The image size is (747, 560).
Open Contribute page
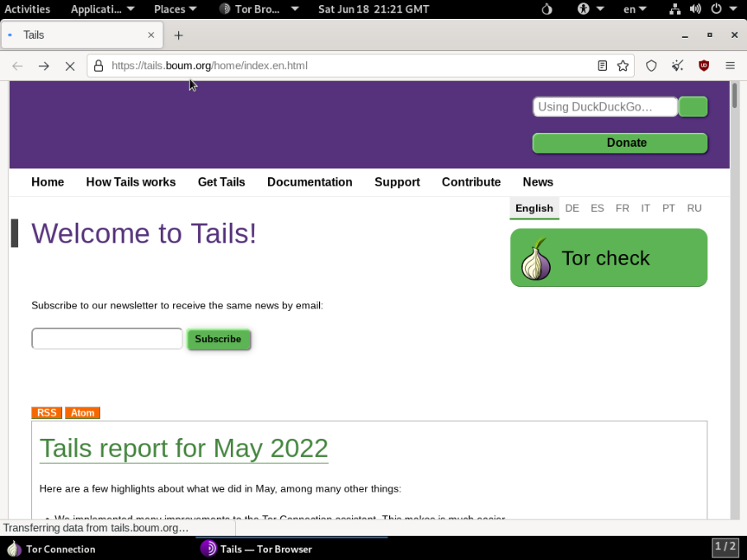coord(471,182)
